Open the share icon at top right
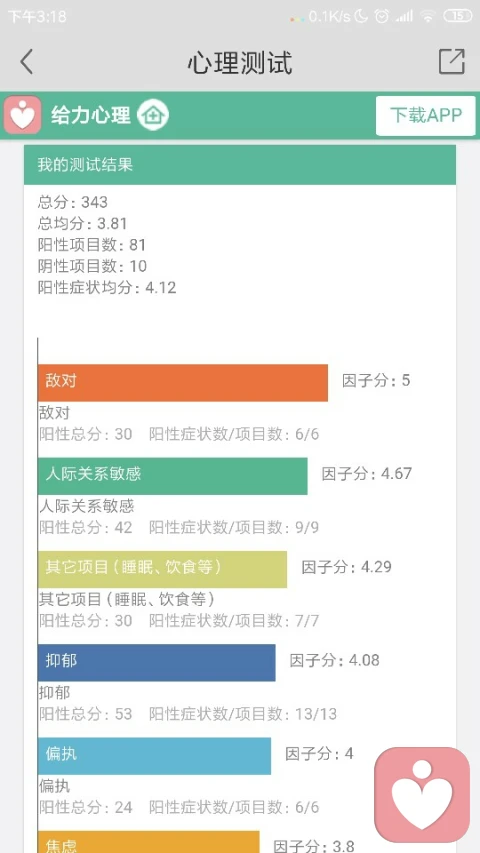Screen dimensions: 480x853 click(452, 61)
